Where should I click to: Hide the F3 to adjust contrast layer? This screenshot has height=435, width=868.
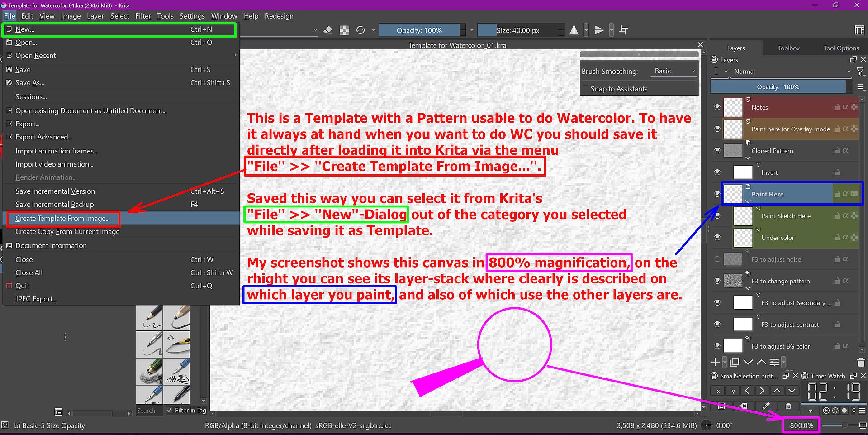click(x=717, y=325)
